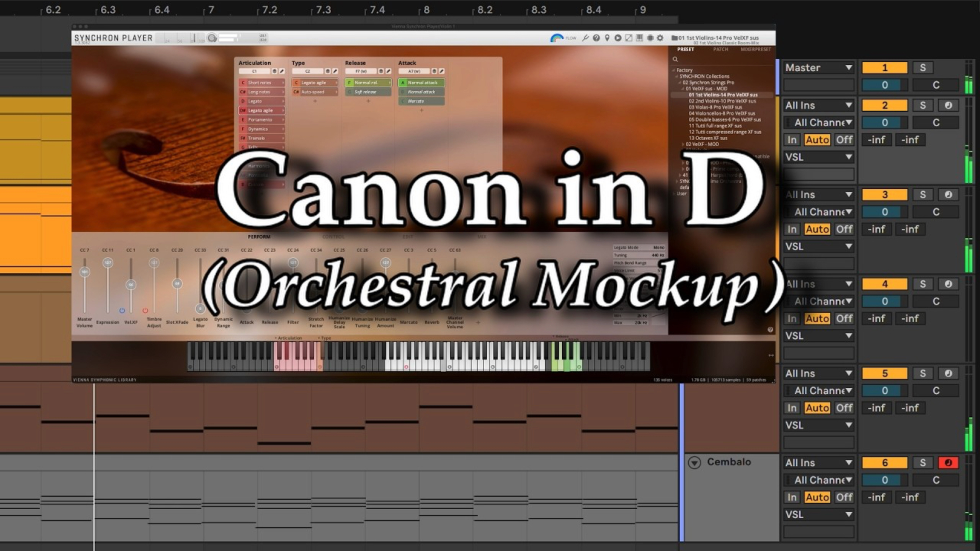This screenshot has height=551, width=980.
Task: Switch to the PATCH tab in browser
Action: [720, 49]
